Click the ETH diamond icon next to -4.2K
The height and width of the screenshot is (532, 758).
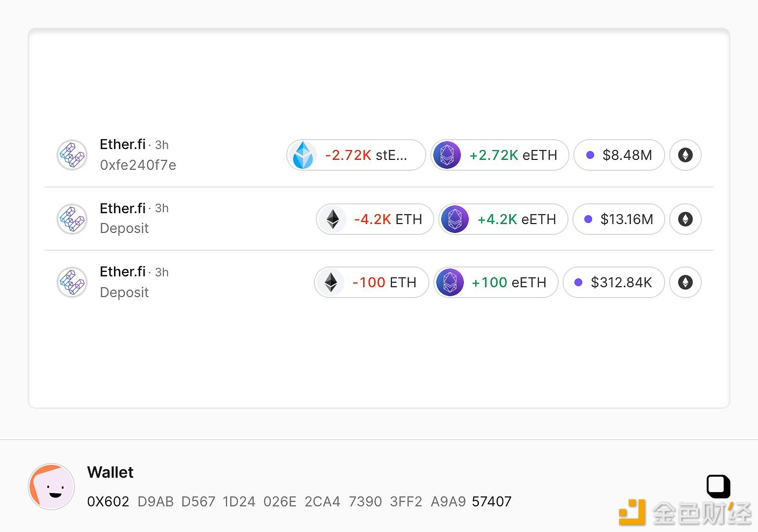[333, 219]
